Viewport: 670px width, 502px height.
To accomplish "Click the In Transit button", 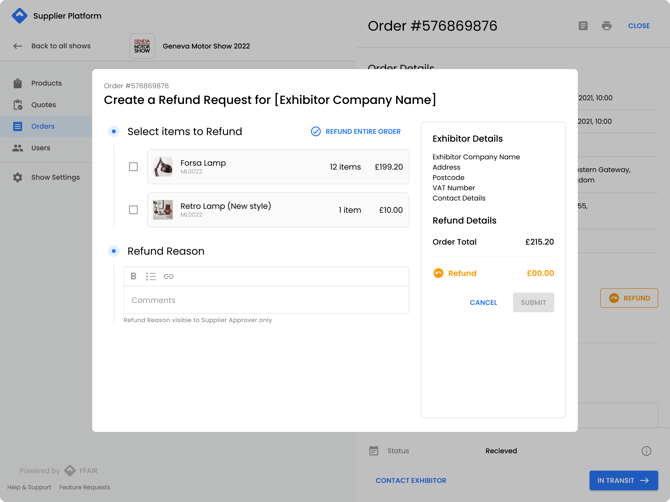I will pyautogui.click(x=623, y=481).
